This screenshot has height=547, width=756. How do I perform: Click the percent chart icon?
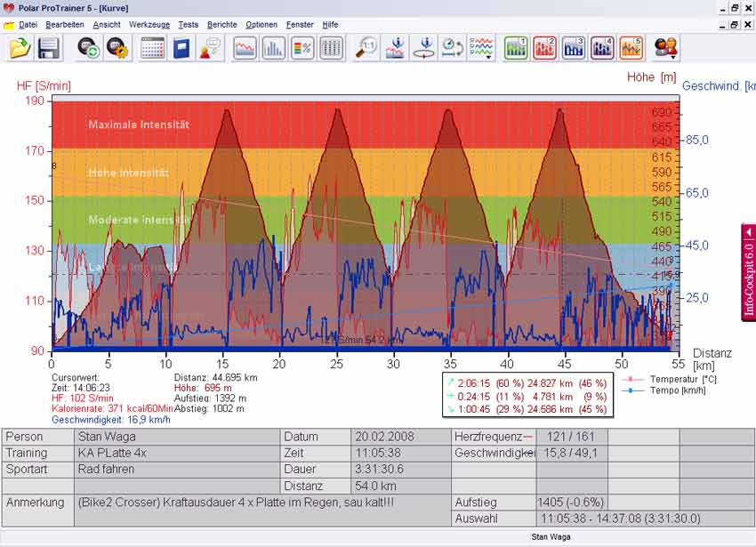[x=302, y=48]
